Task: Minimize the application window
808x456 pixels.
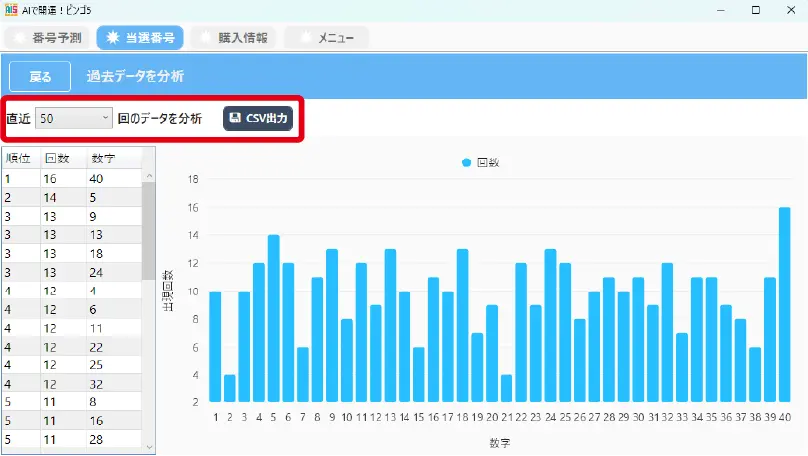Action: [720, 10]
